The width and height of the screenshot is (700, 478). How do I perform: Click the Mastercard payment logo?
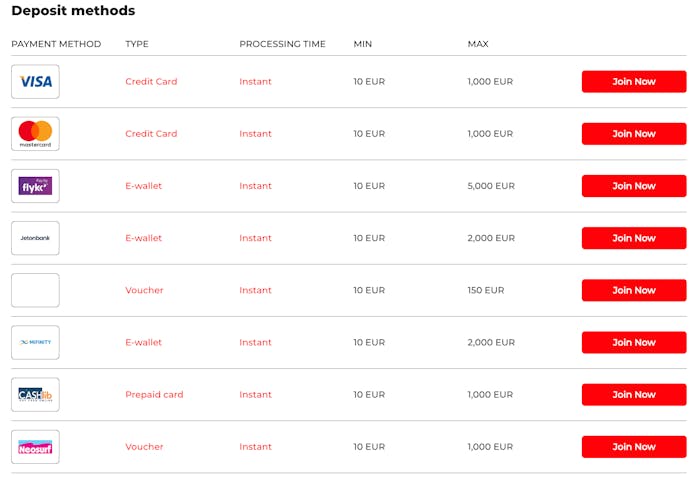coord(35,134)
